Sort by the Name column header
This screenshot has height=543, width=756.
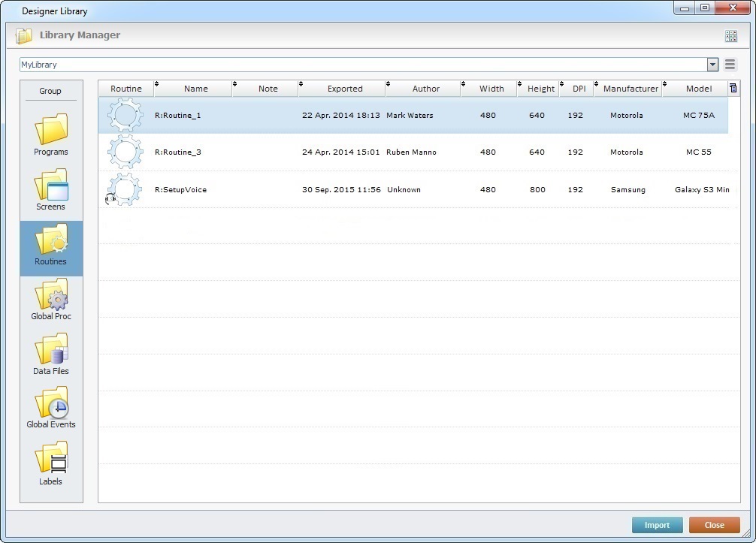coord(195,89)
